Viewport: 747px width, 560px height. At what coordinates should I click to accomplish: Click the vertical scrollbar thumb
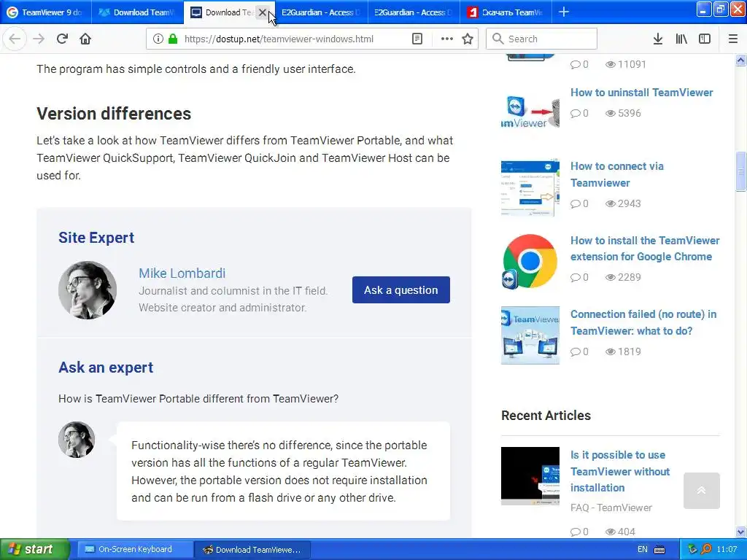click(x=741, y=171)
